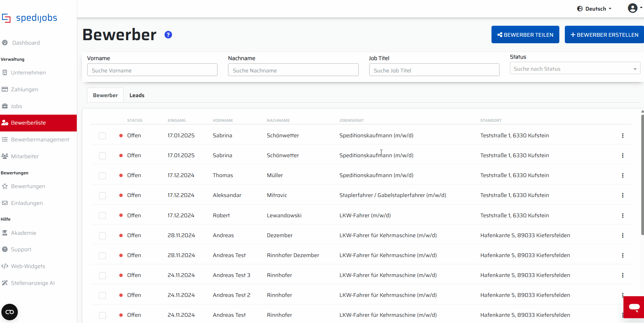Click the JOBINSERAT column header
Image resolution: width=644 pixels, height=323 pixels.
point(352,120)
